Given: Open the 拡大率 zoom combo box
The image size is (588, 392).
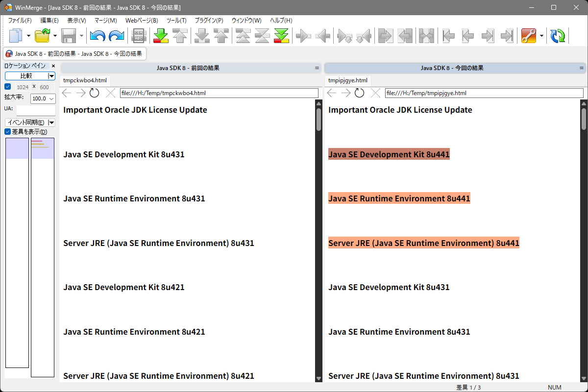Looking at the screenshot, I should [x=43, y=98].
